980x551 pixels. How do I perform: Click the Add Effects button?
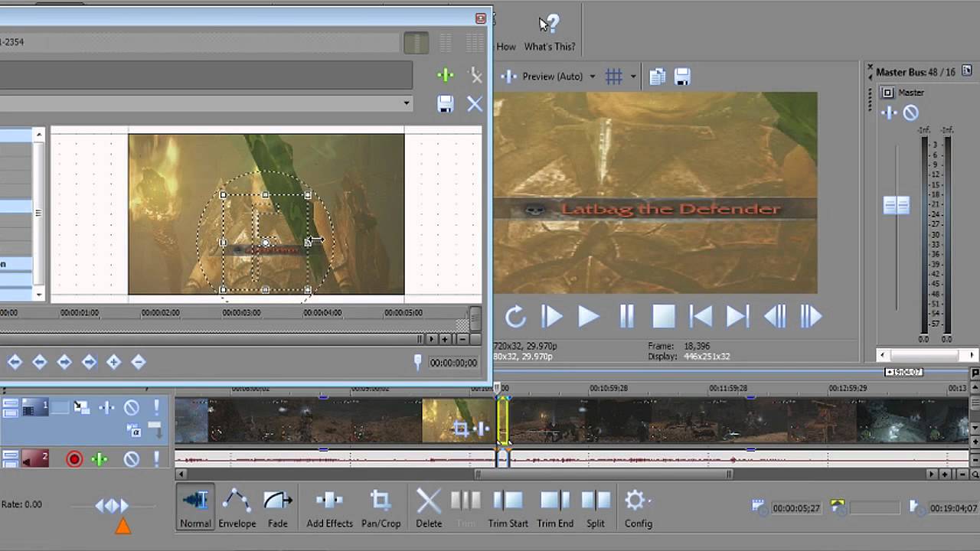[x=330, y=509]
